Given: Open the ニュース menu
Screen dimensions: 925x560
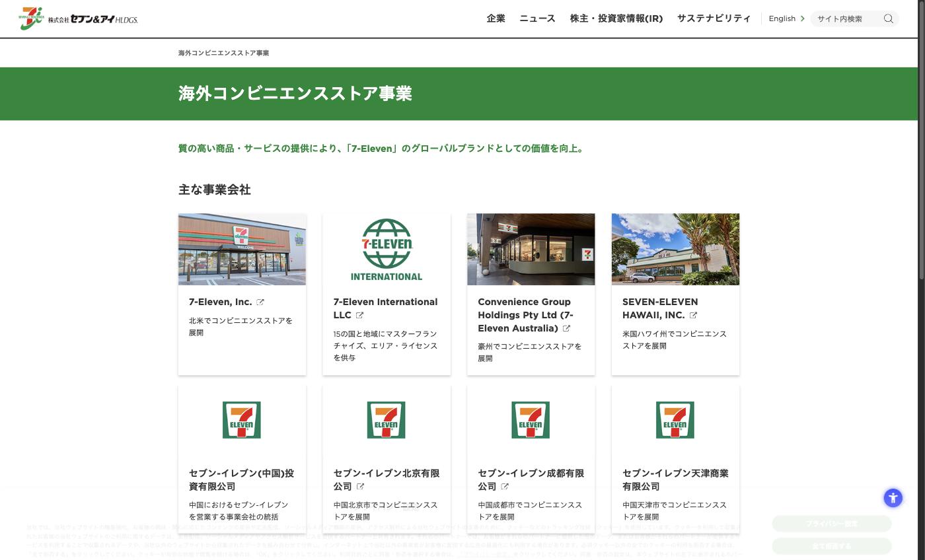Looking at the screenshot, I should click(x=537, y=18).
